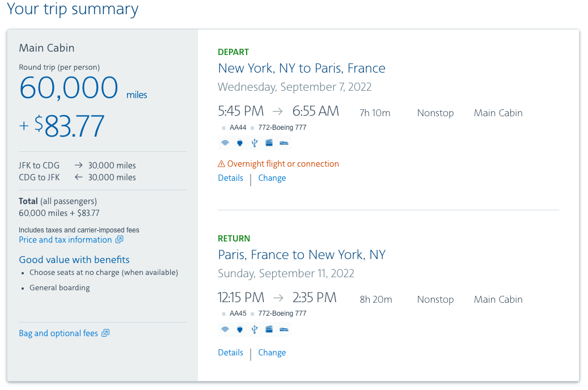588x390 pixels.
Task: Click the power outlet icon on return flight
Action: tap(240, 329)
